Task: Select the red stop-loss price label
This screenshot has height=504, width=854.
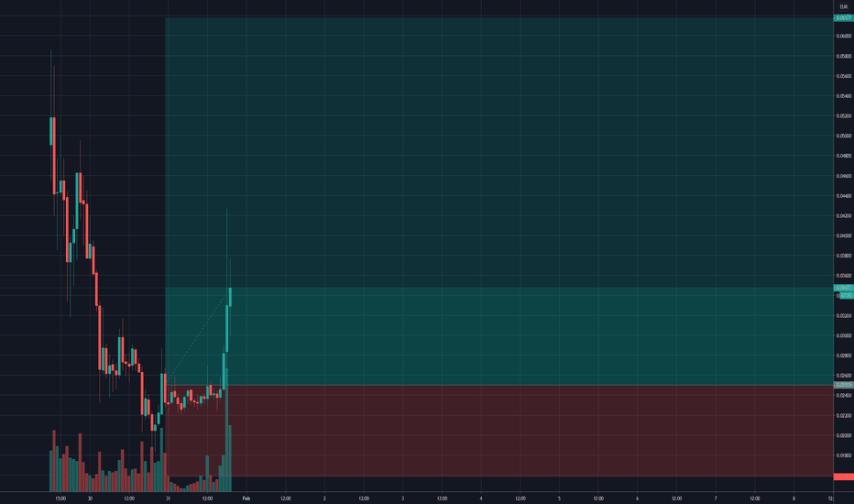Action: pyautogui.click(x=844, y=477)
